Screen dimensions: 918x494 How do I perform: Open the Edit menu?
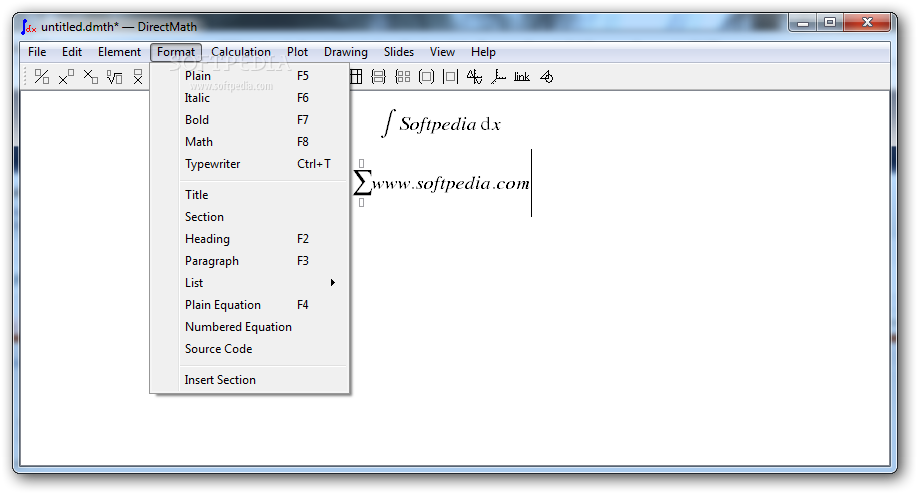coord(72,52)
